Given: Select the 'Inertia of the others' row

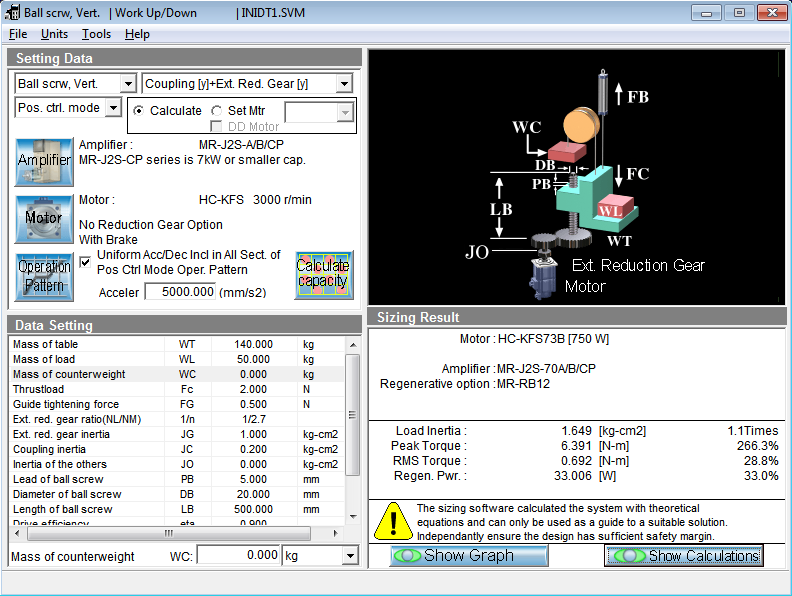Looking at the screenshot, I should [x=177, y=464].
